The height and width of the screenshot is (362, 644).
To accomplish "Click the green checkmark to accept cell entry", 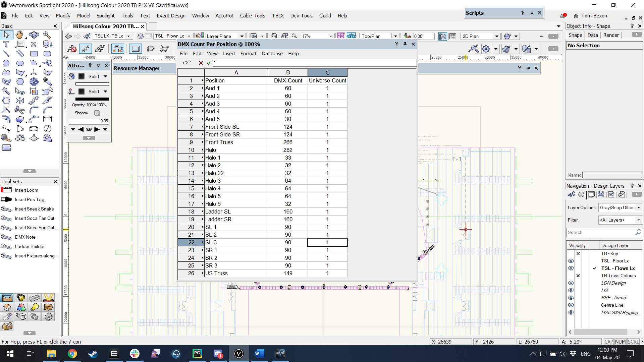I will [209, 63].
